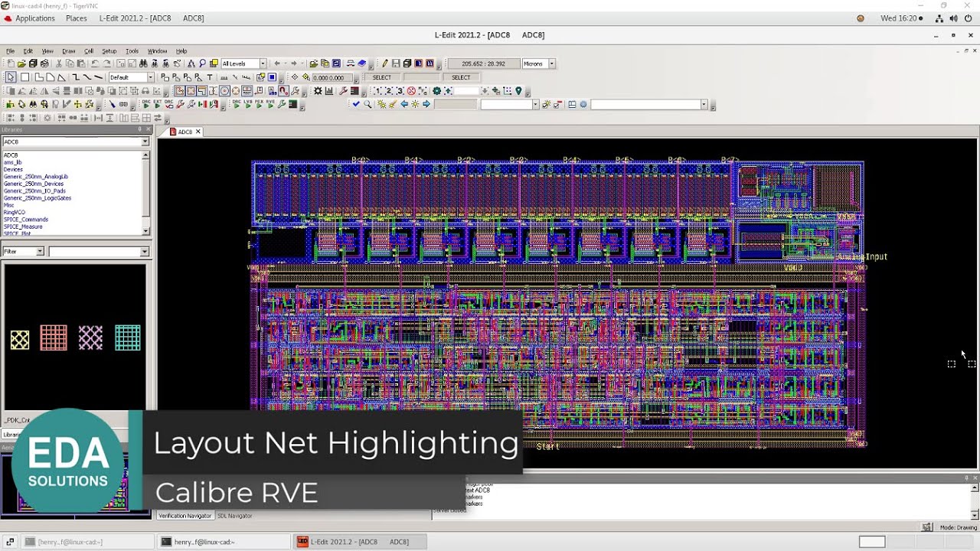980x551 pixels.
Task: Toggle the circle-in-square drawing mode button
Action: [x=225, y=91]
